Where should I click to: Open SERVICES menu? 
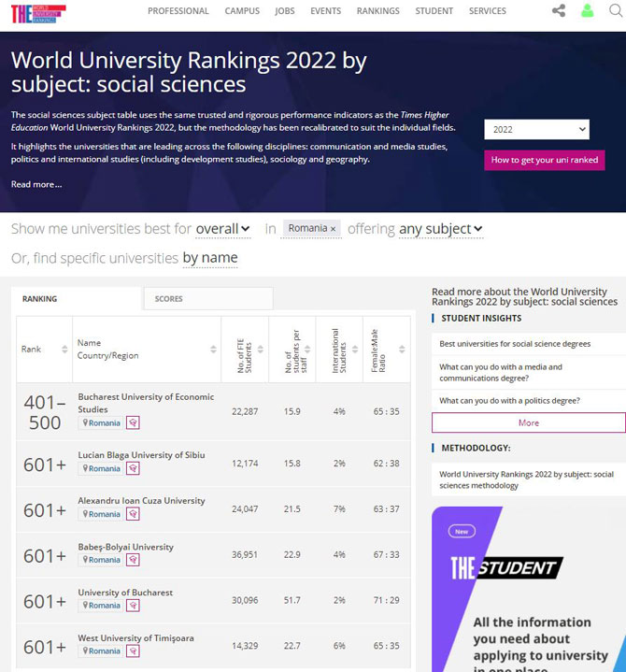[x=487, y=11]
